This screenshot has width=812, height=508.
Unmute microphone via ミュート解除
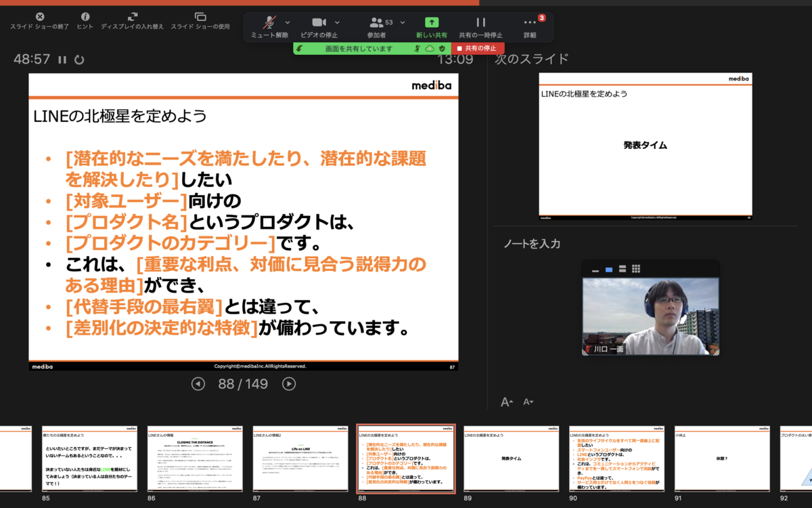270,27
